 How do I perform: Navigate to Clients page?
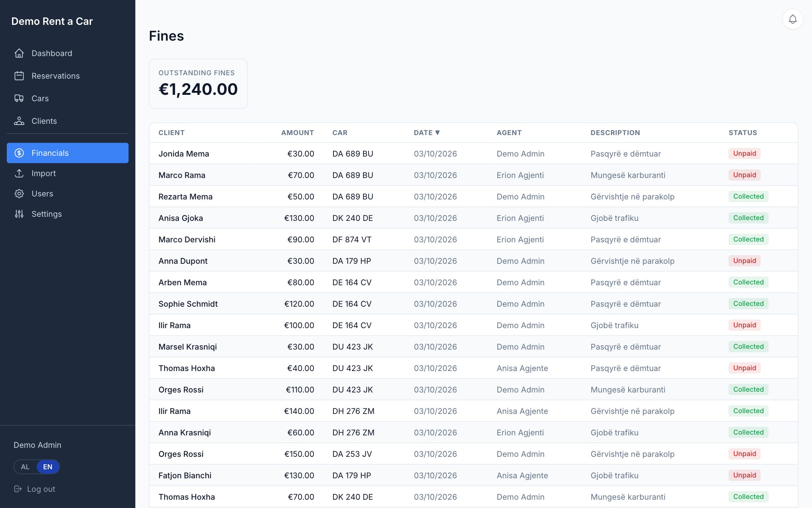(x=68, y=121)
